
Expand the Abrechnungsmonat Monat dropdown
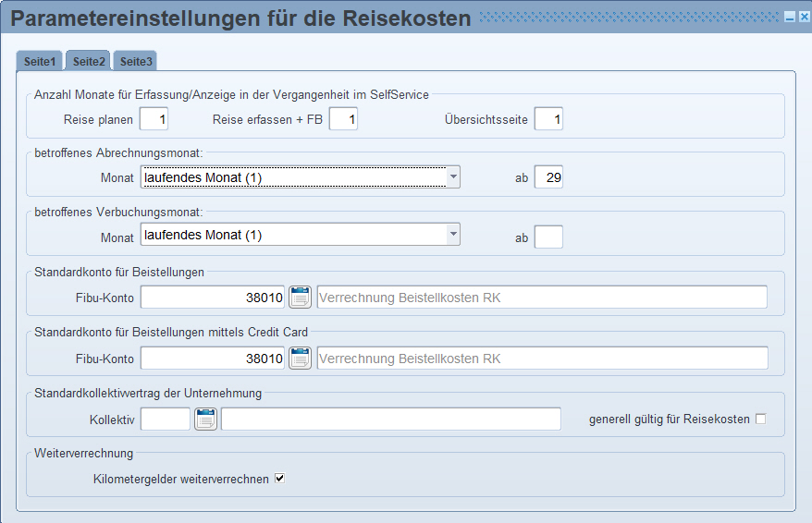(452, 176)
